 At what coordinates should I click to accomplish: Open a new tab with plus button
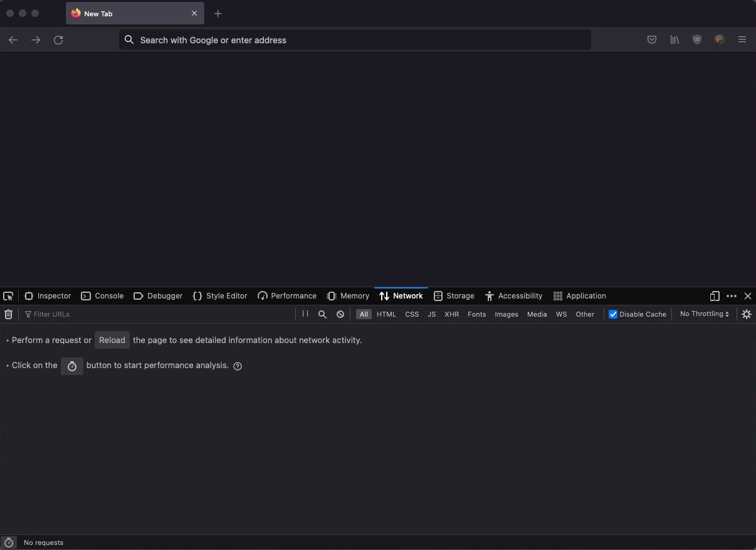(x=218, y=13)
